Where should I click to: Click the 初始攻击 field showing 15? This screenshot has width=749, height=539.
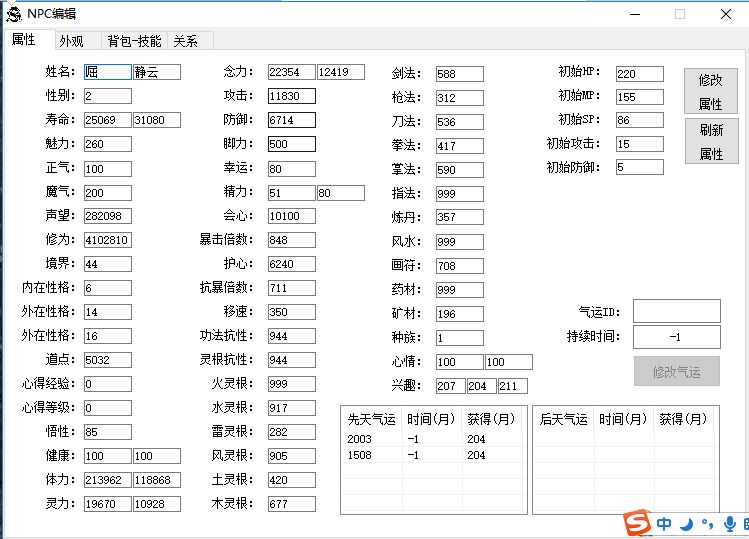coord(640,144)
